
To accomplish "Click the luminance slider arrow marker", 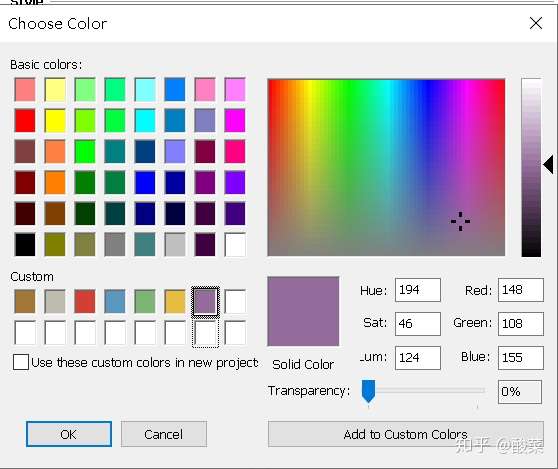I will [x=548, y=164].
